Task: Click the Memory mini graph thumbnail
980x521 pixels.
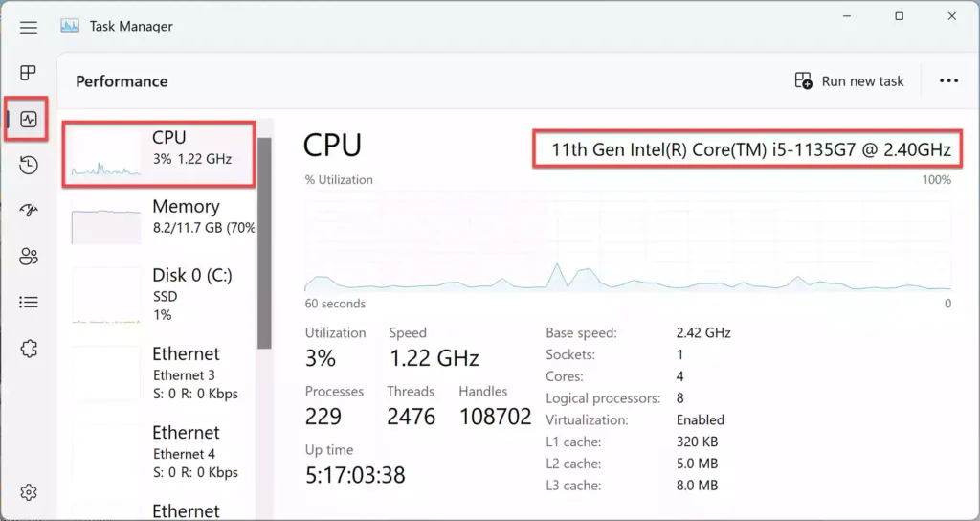Action: point(105,221)
